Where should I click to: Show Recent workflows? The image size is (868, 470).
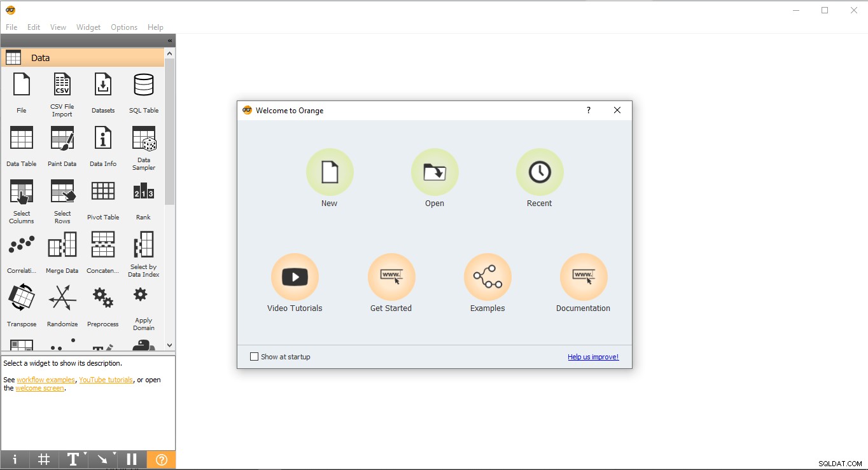(540, 172)
